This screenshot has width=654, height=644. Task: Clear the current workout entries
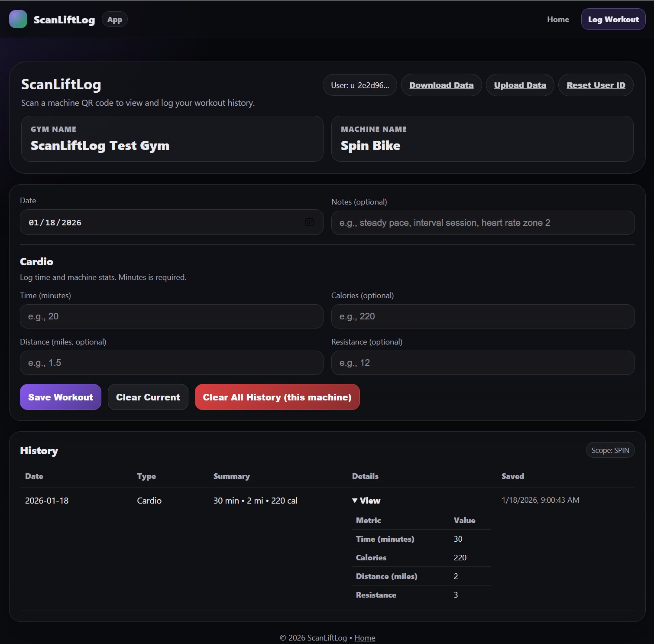(x=148, y=397)
